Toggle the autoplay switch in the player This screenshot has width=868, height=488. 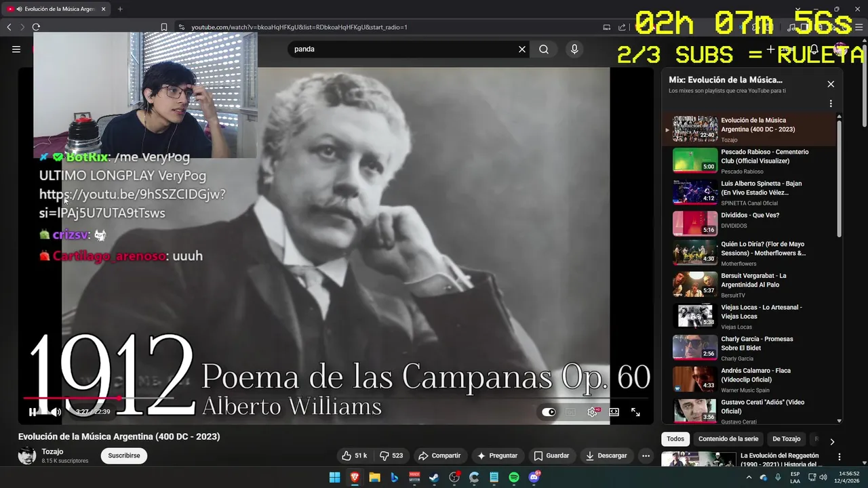tap(549, 412)
